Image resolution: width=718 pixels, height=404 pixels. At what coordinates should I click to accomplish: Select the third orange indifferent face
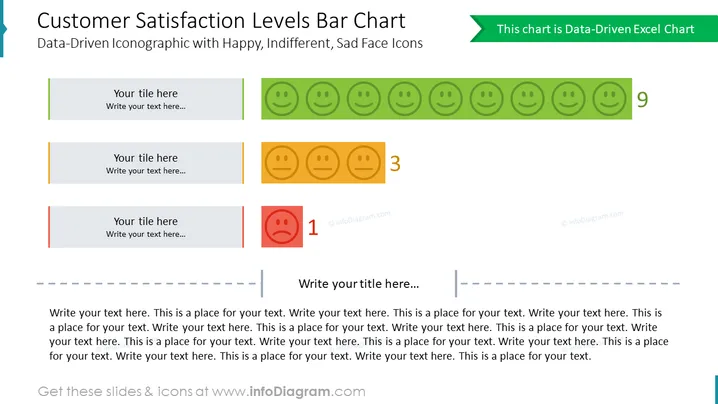[x=364, y=163]
